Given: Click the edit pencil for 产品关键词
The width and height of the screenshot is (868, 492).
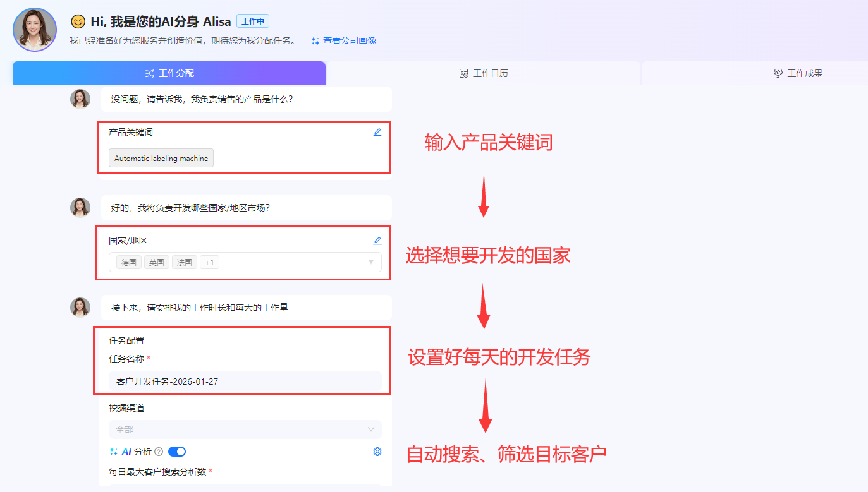Looking at the screenshot, I should (377, 133).
